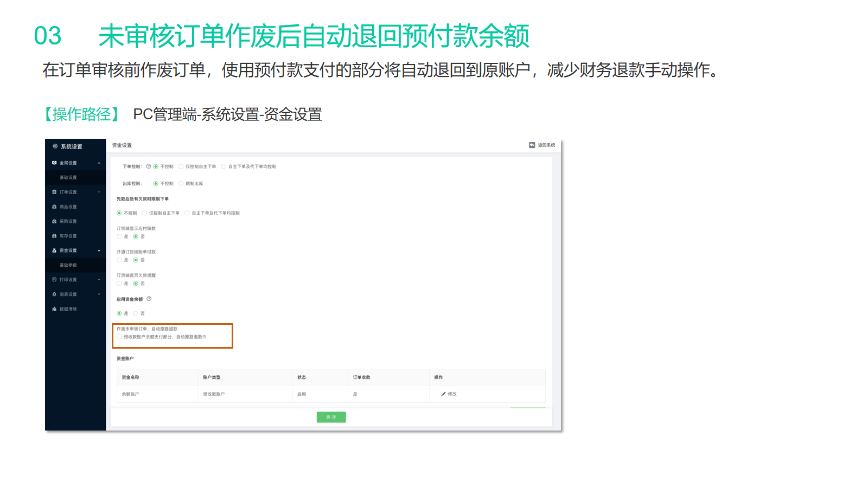Collapse the 资金设置 chevron

coord(99,251)
